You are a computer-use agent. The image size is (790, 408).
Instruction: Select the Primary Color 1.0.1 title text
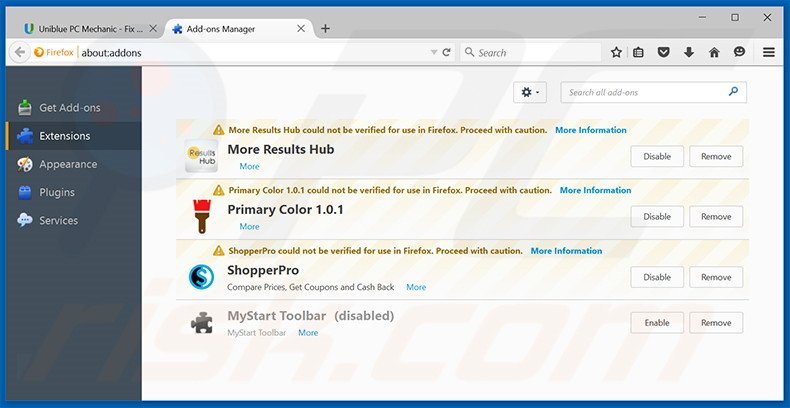[285, 210]
